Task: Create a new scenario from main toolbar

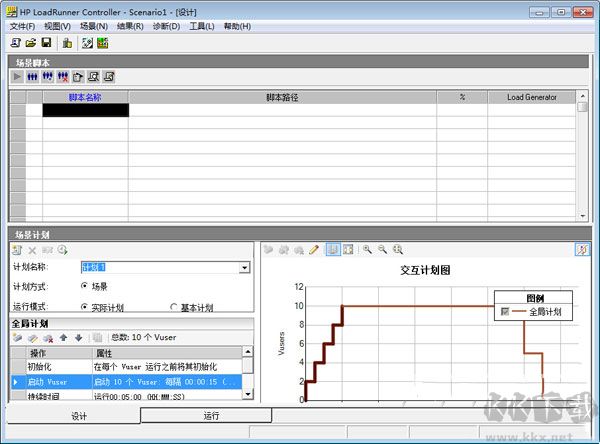Action: click(16, 43)
